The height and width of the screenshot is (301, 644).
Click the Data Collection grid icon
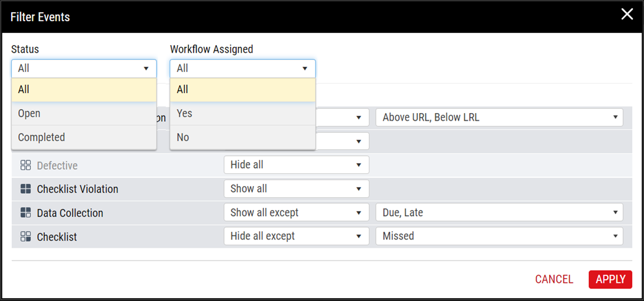[x=25, y=213]
